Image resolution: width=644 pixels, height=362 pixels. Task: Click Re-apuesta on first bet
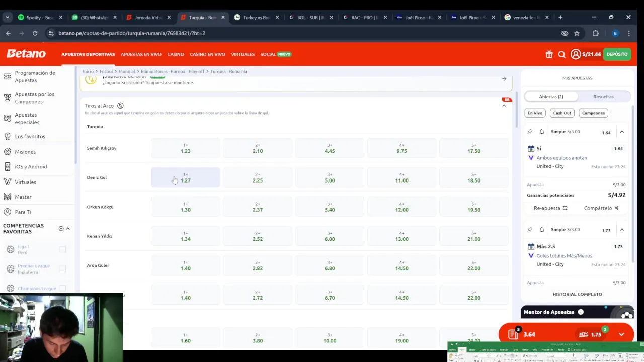550,208
